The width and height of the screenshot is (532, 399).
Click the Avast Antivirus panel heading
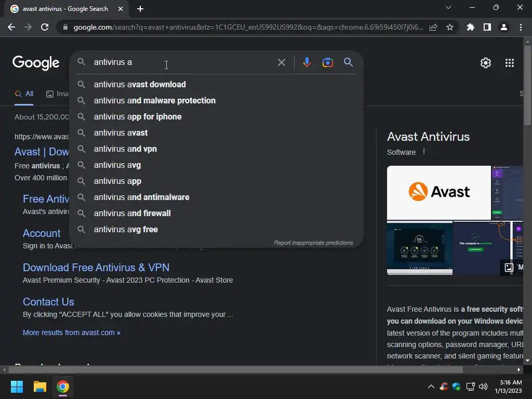point(428,137)
